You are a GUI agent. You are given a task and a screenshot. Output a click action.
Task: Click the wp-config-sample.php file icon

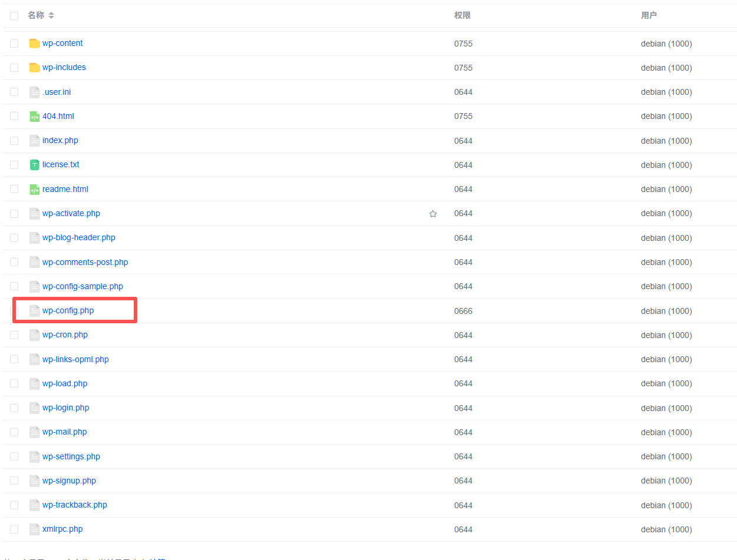(35, 286)
